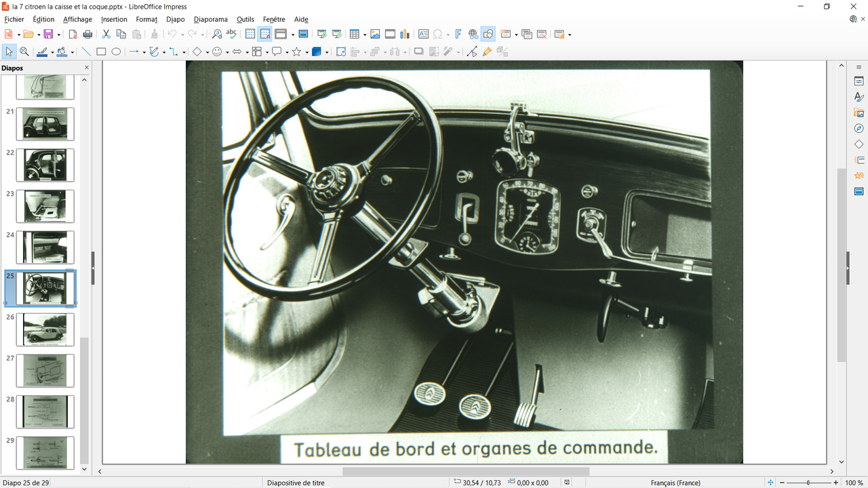Cut the selection with scissors icon
Viewport: 868px width, 488px height.
(x=106, y=34)
